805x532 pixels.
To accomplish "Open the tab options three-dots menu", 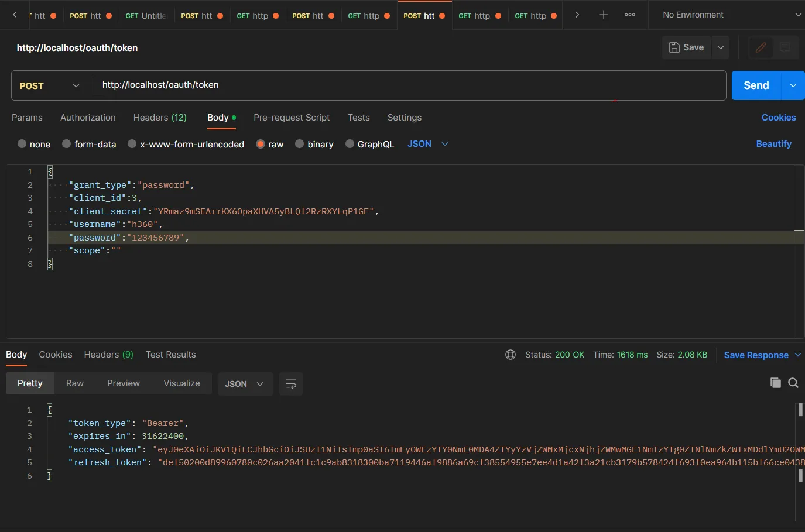I will [x=630, y=15].
